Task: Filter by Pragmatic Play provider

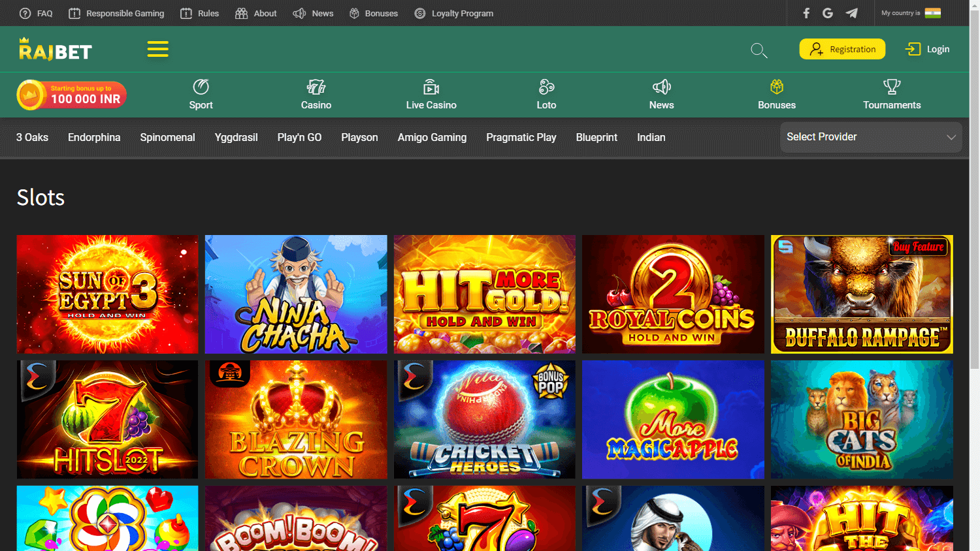Action: click(x=521, y=137)
